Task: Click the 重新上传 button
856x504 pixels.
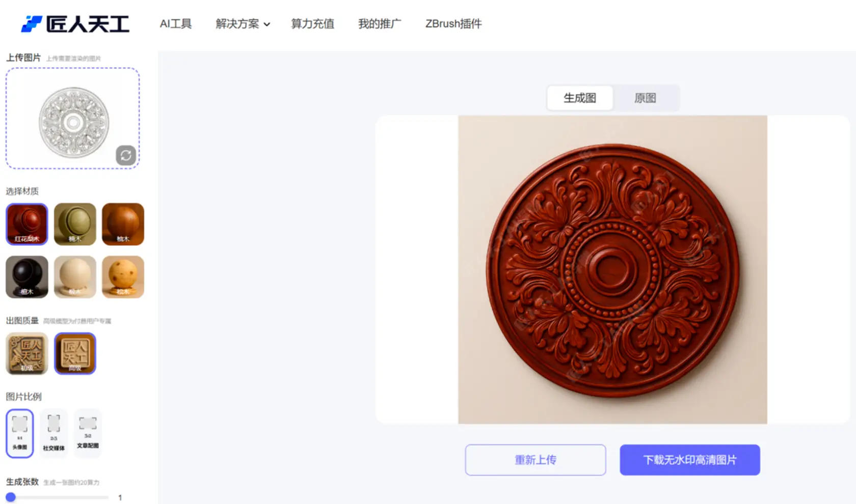Action: (x=535, y=460)
